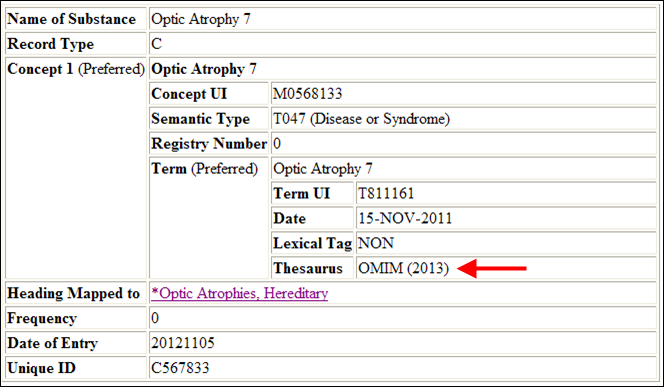
Task: Click the Semantic Type T047 value
Action: [x=361, y=119]
